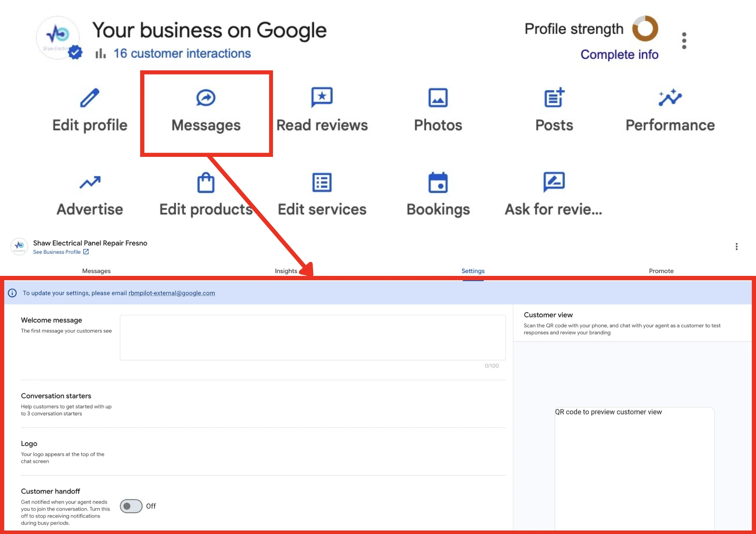Open the Photos image icon
Viewport: 756px width, 534px height.
point(438,98)
